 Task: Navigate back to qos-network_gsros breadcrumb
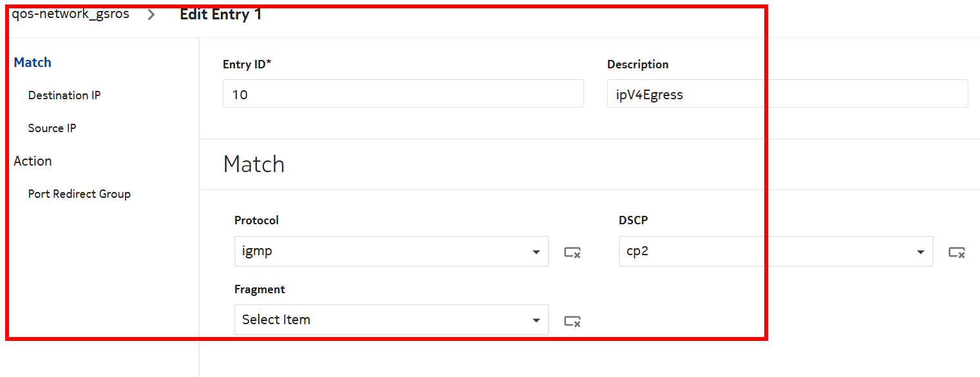(x=70, y=14)
